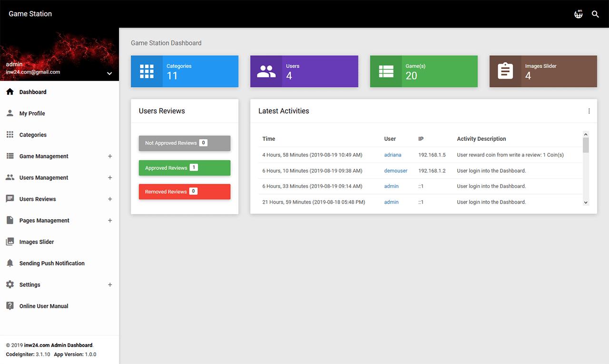This screenshot has width=609, height=364.
Task: Click the Removed Reviews button
Action: [x=185, y=192]
